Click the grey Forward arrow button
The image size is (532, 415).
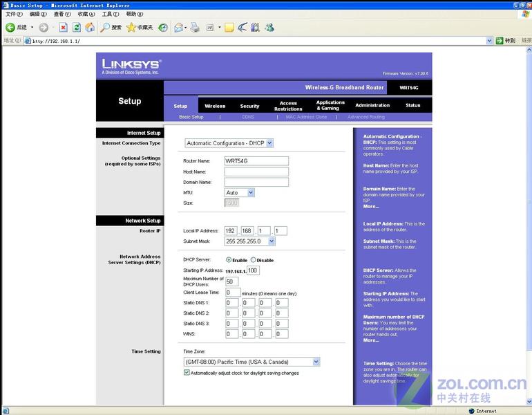click(44, 28)
